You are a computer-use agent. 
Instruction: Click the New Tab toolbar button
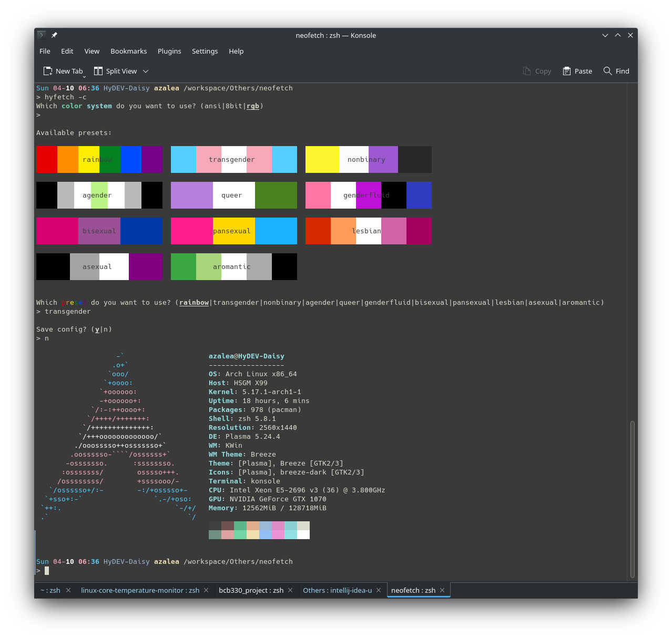[x=64, y=71]
